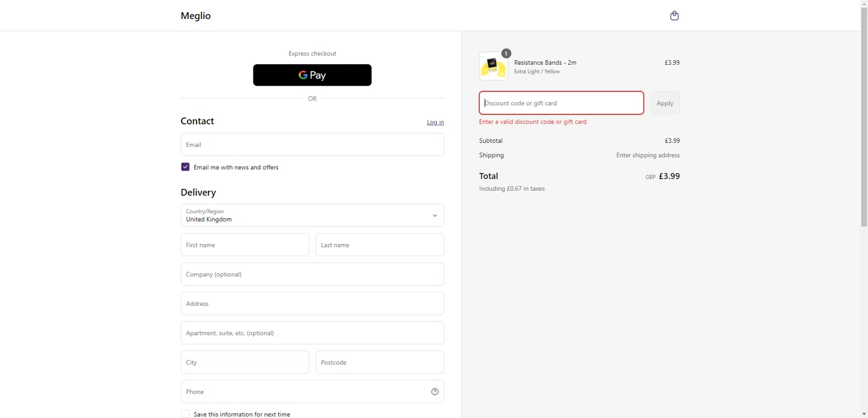This screenshot has width=868, height=418.
Task: Click the Discount code or gift card field
Action: click(x=561, y=103)
